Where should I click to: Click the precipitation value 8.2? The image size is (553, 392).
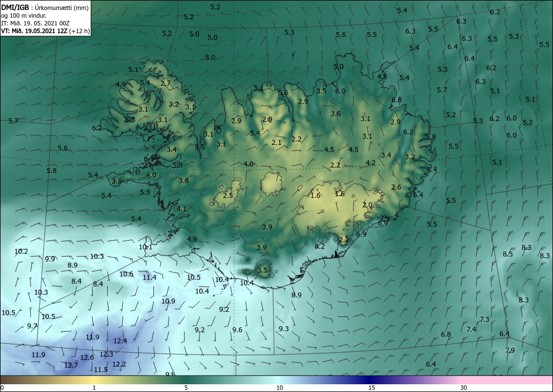320,247
